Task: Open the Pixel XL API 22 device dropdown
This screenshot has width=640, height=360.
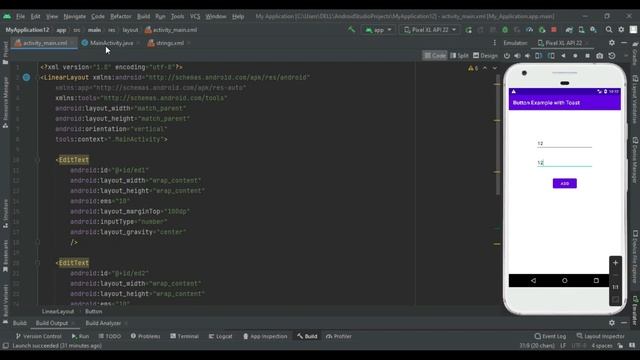Action: (x=429, y=30)
